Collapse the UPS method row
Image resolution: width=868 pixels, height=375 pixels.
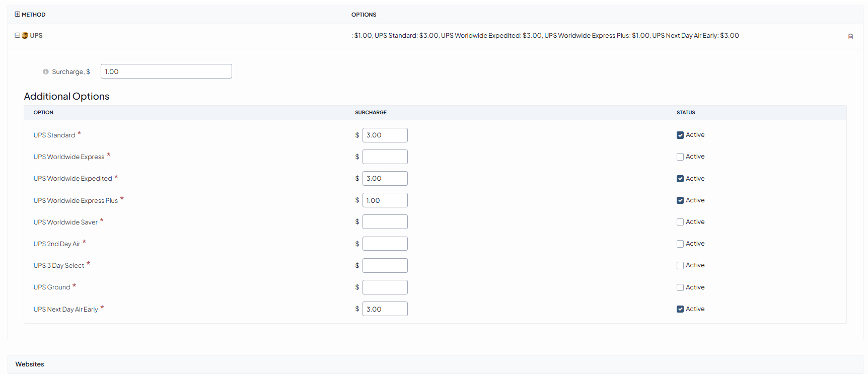[18, 36]
